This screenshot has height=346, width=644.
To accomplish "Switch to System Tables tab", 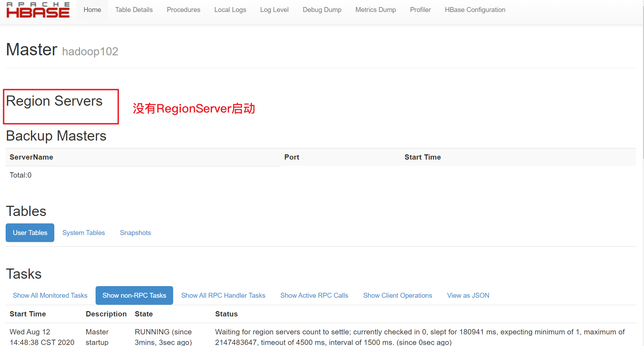I will click(84, 233).
